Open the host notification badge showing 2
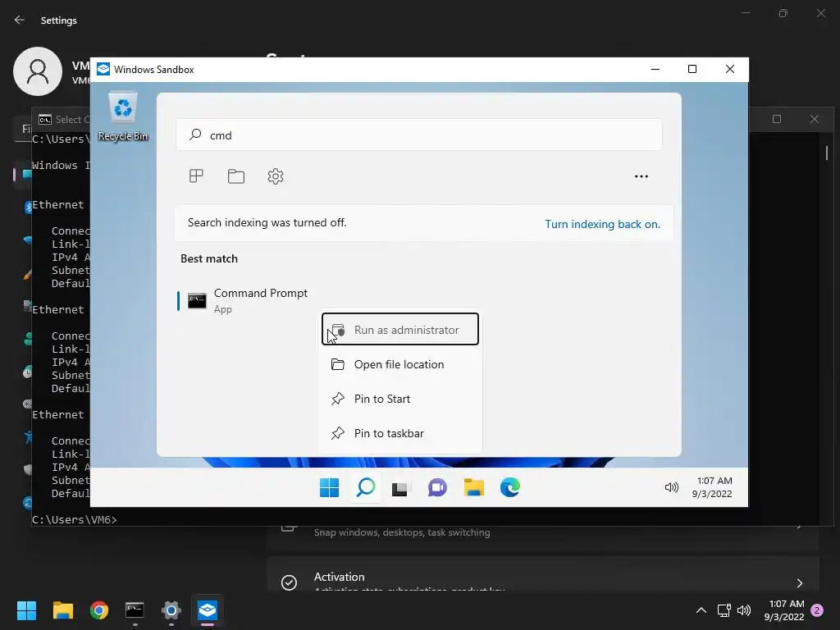This screenshot has height=630, width=840. 817,610
